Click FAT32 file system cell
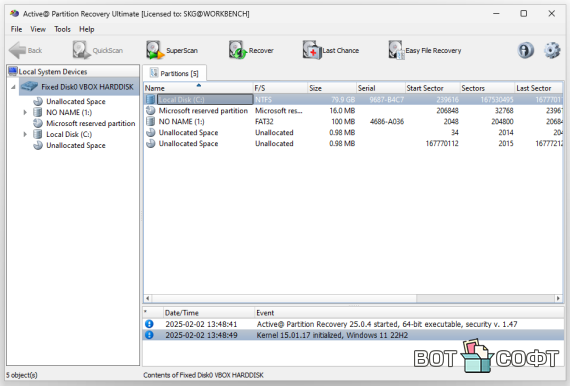Image resolution: width=570 pixels, height=386 pixels. 264,121
